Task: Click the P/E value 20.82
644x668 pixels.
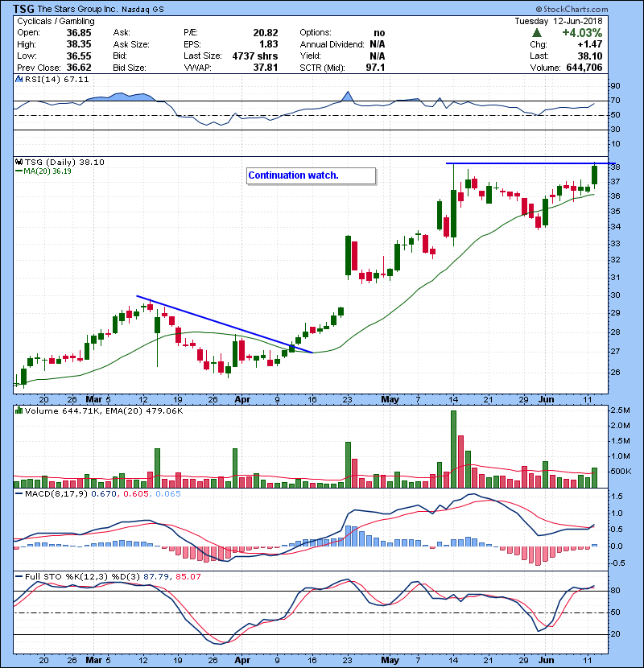Action: point(266,33)
